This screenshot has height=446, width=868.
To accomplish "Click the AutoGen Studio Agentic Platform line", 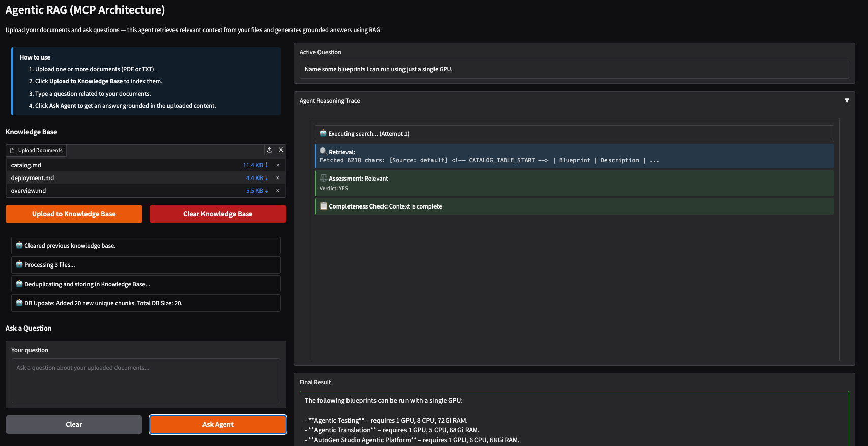I will tap(412, 440).
